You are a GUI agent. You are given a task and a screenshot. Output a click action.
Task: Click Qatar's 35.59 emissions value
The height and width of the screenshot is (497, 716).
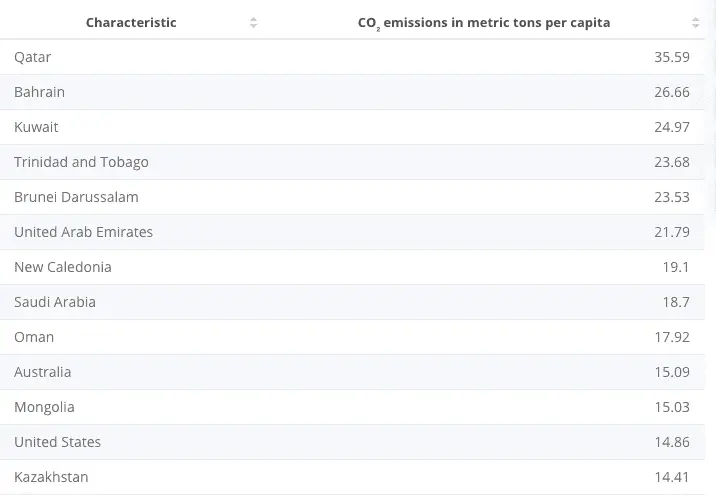coord(672,57)
